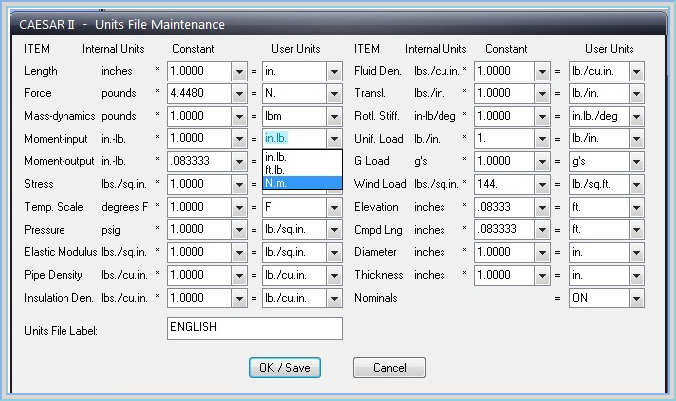Select in.lb. in the open list
This screenshot has width=676, height=401.
point(302,157)
